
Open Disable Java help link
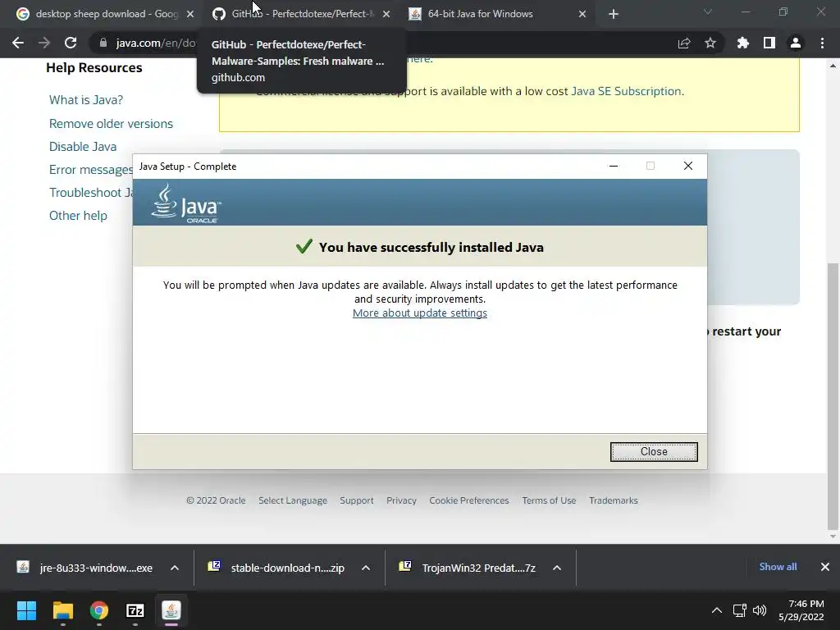coord(83,147)
